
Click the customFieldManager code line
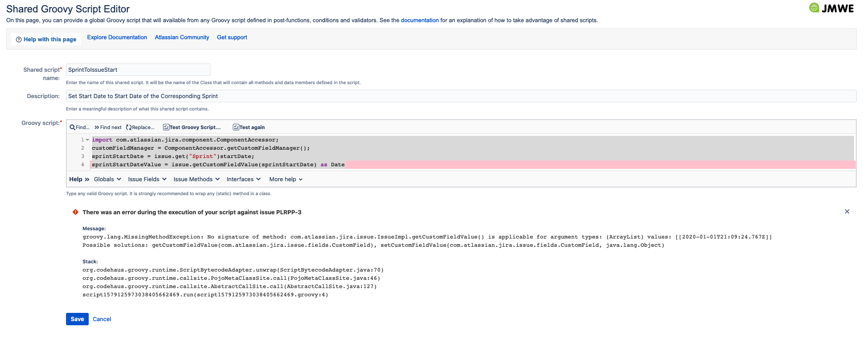click(x=201, y=148)
